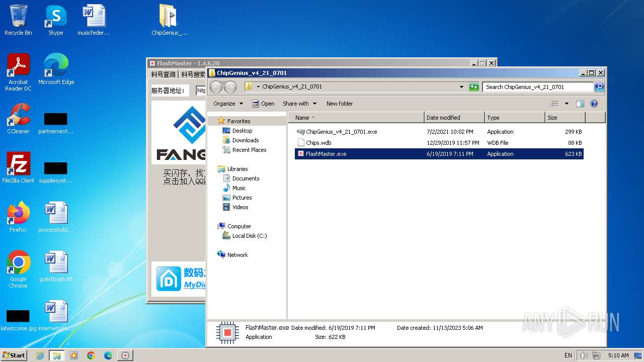
Task: Switch to 料号查询 tab in FlashMaster
Action: (x=164, y=74)
